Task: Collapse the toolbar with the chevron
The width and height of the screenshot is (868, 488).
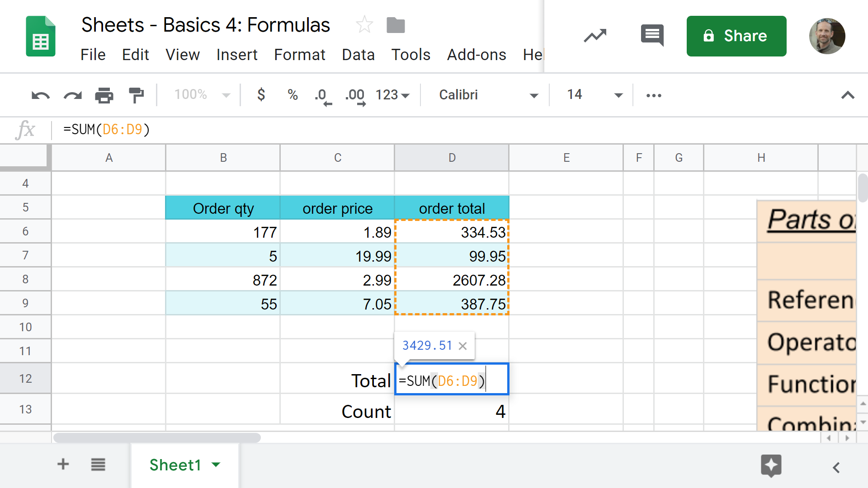Action: point(848,95)
